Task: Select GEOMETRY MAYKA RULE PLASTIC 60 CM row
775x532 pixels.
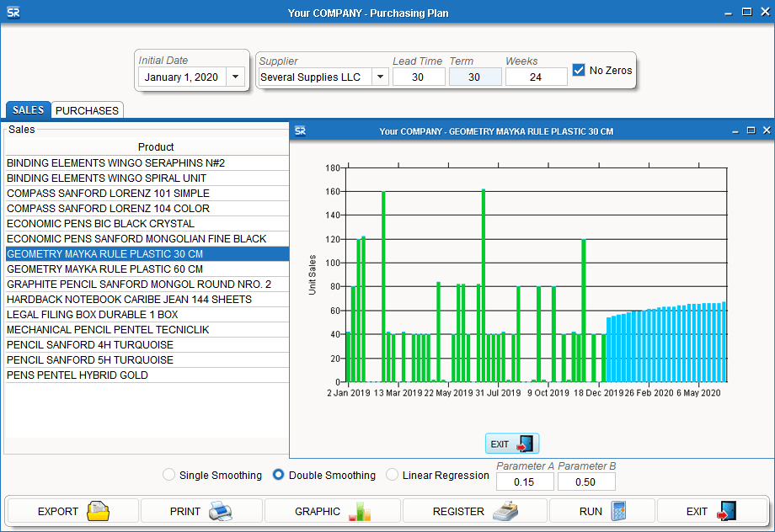Action: click(x=147, y=269)
